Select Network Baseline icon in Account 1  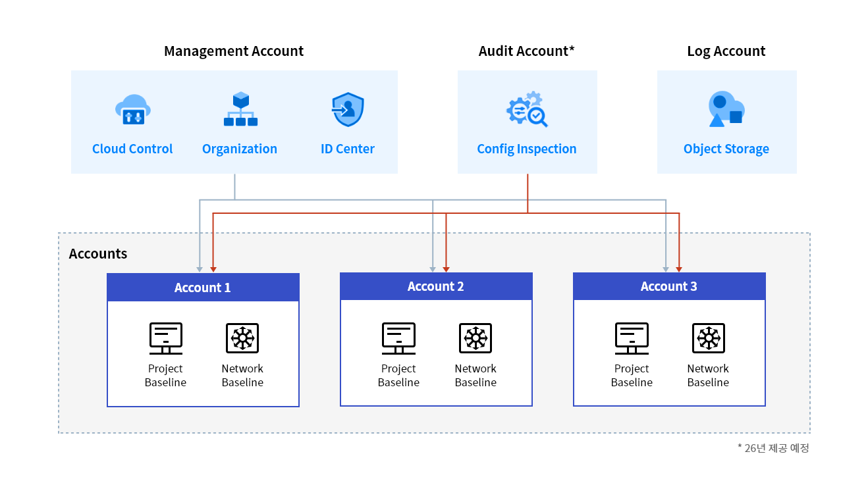click(x=242, y=338)
